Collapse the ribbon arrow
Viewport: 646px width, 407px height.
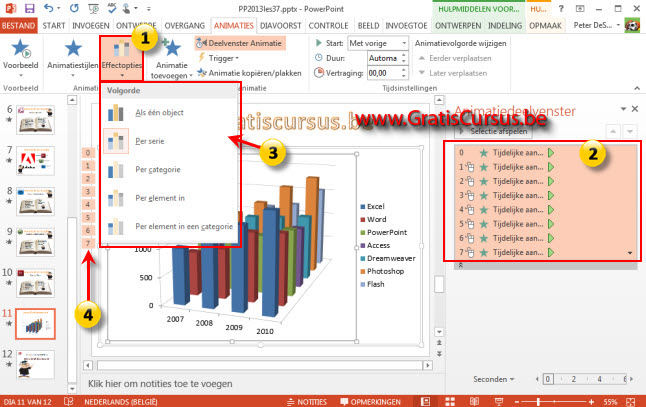coord(637,88)
